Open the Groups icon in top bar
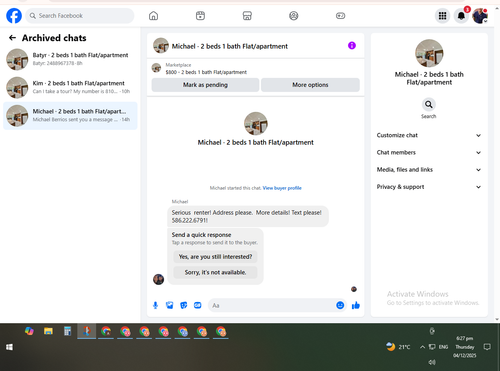This screenshot has height=371, width=500. [x=294, y=16]
